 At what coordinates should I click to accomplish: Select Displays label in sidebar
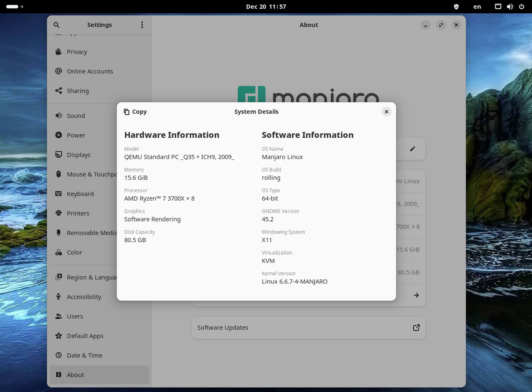coord(78,155)
